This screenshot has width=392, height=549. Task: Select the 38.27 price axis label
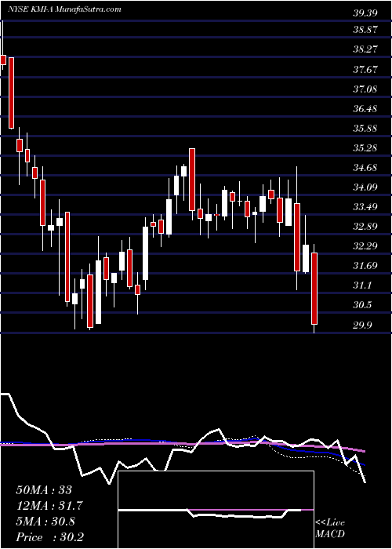pos(365,49)
